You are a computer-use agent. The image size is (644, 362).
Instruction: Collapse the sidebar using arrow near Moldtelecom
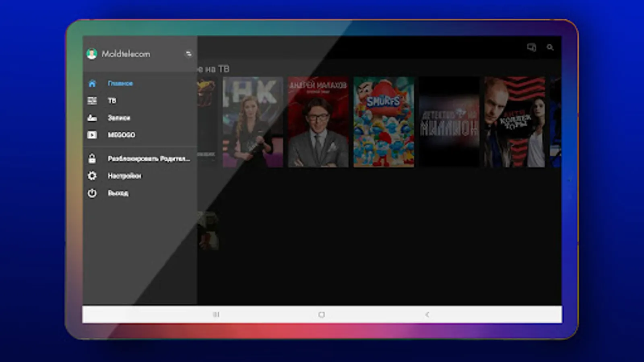click(x=189, y=53)
